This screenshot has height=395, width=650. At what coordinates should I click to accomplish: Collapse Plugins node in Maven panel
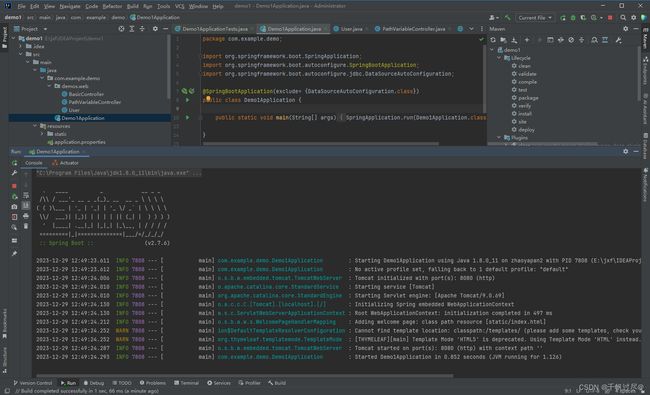coord(499,138)
